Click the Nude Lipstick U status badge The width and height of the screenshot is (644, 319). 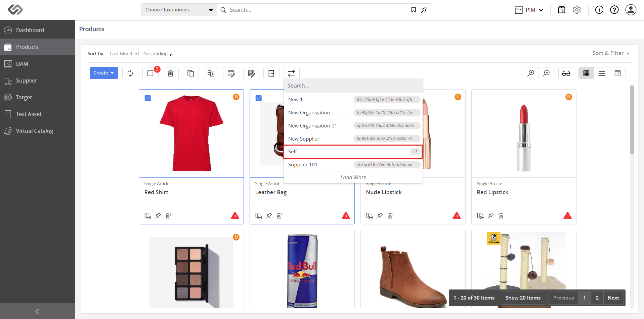tap(458, 97)
